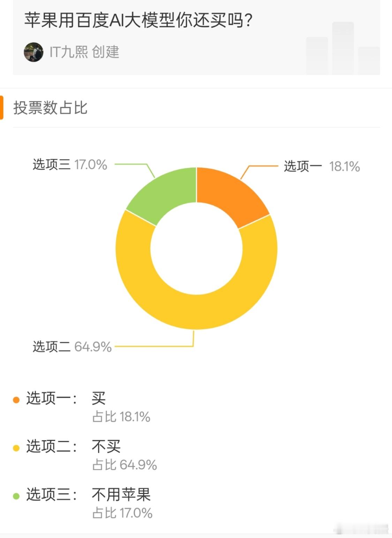392x538 pixels.
Task: Select the yellow legend dot for 选项二
Action: click(16, 448)
